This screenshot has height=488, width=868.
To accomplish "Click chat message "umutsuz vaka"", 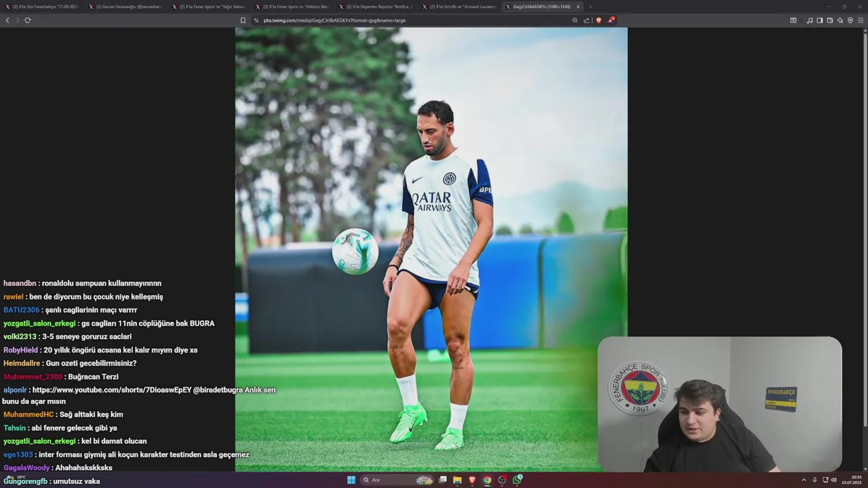I will tap(77, 481).
